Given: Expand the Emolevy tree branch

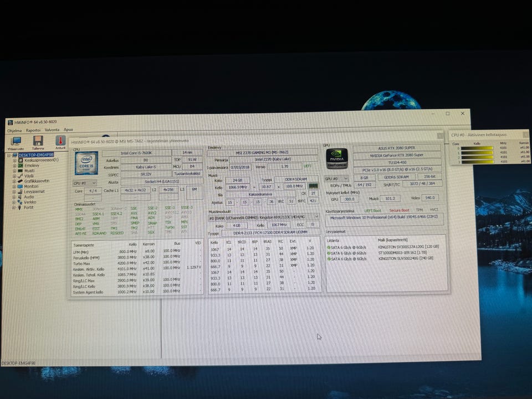Looking at the screenshot, I should [14, 166].
